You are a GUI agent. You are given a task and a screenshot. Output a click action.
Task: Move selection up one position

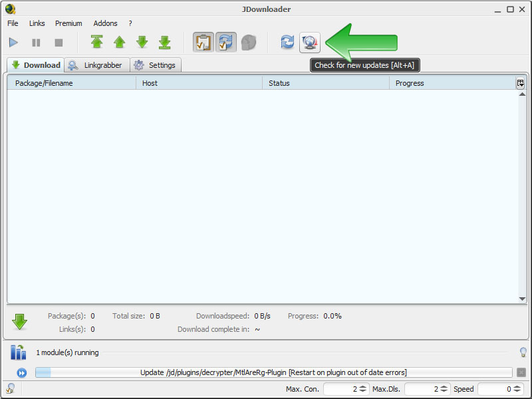[120, 42]
